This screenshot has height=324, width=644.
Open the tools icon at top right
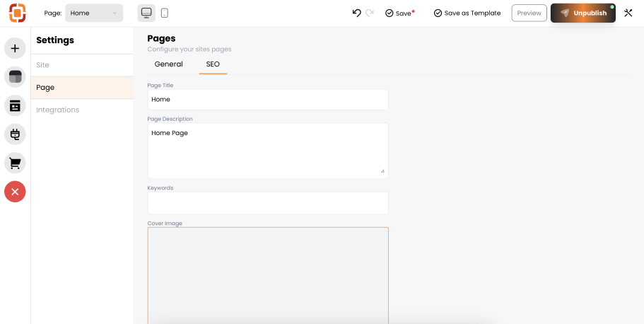tap(628, 13)
